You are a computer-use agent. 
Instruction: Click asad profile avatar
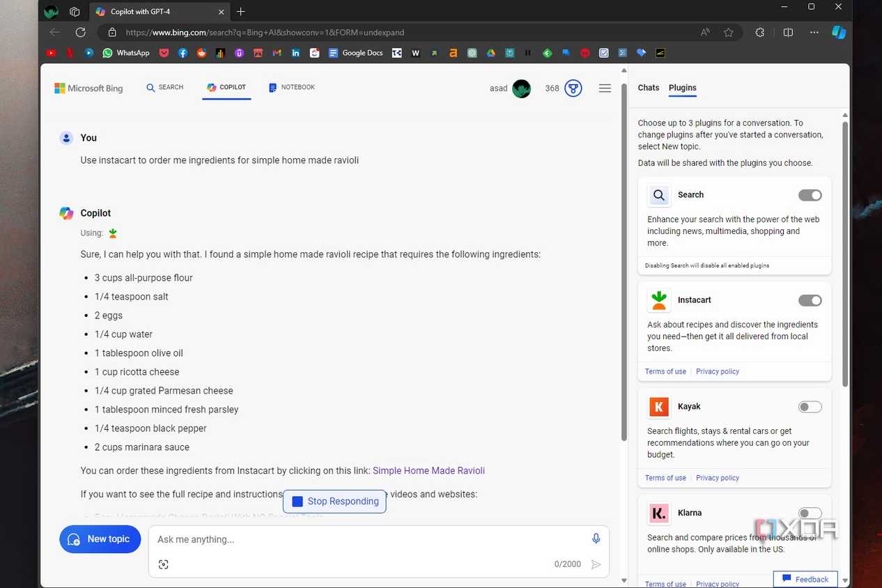click(521, 88)
